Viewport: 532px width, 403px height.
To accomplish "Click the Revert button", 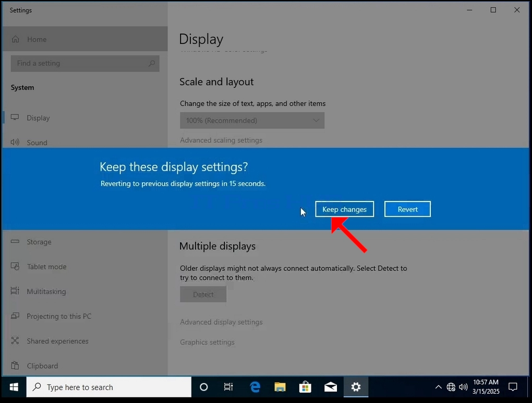I will [x=407, y=209].
